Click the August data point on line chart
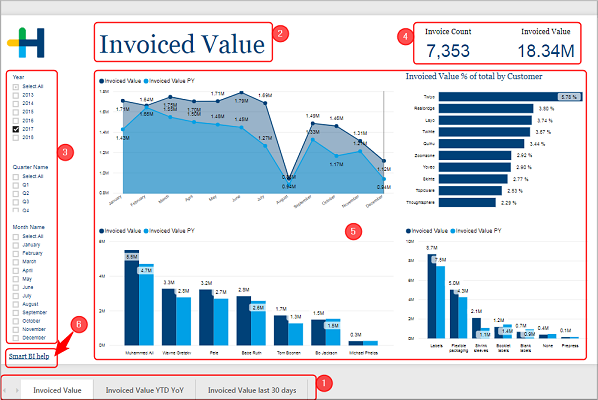 coord(289,177)
